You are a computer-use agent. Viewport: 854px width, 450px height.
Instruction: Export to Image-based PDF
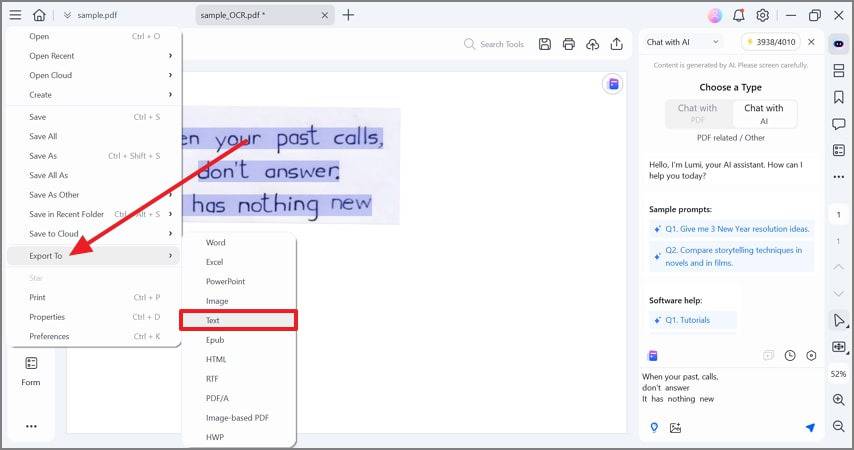point(239,418)
